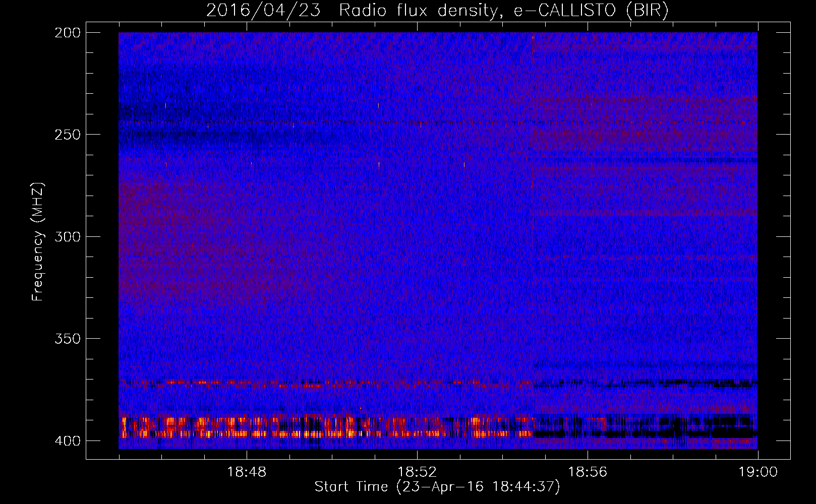Screen dimensions: 816x504
Task: Click the 19:00 time tick label
Action: 758,472
